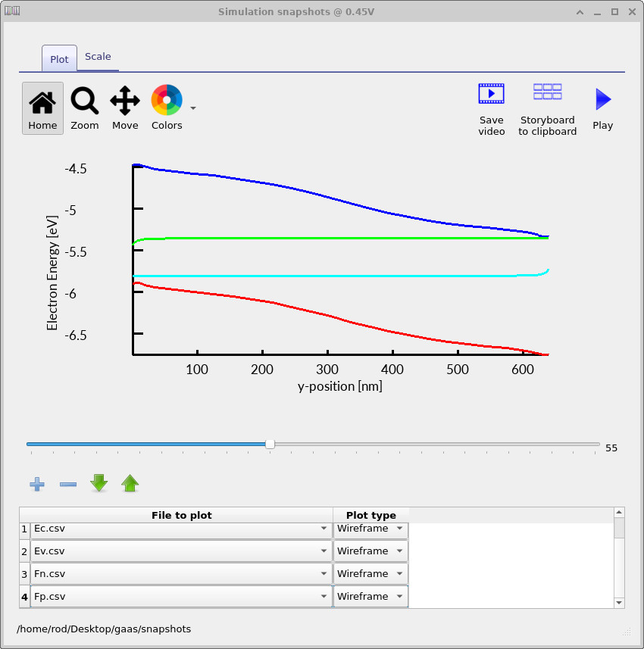Open the Ec.csv file dropdown
The height and width of the screenshot is (649, 644).
click(324, 529)
